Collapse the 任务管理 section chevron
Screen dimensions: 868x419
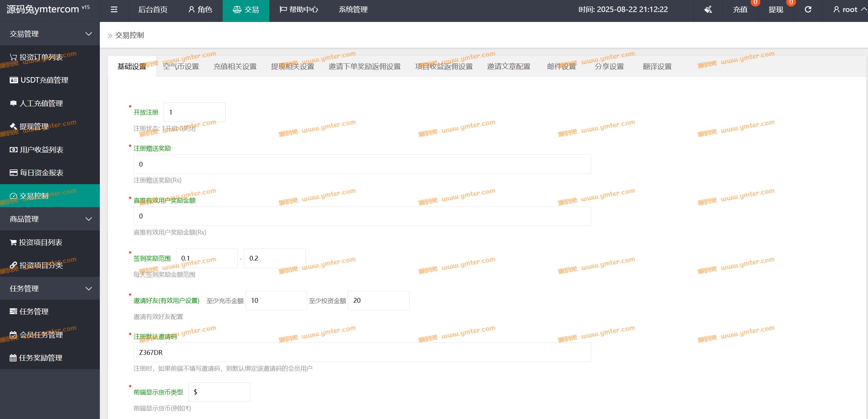point(89,289)
